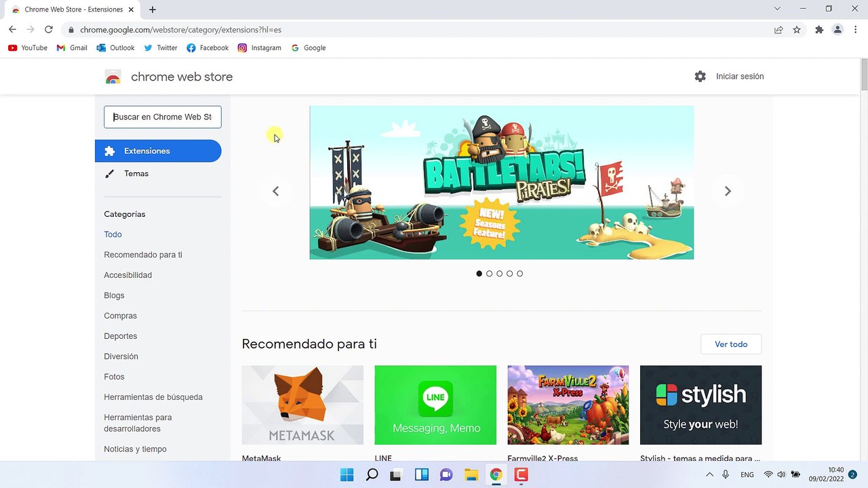Open the MetaMask extension card
868x488 pixels.
pyautogui.click(x=302, y=413)
